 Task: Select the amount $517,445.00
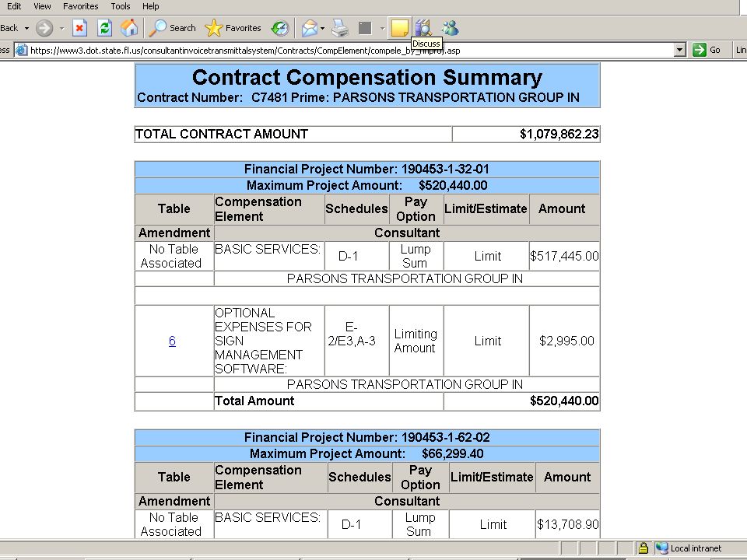click(565, 256)
